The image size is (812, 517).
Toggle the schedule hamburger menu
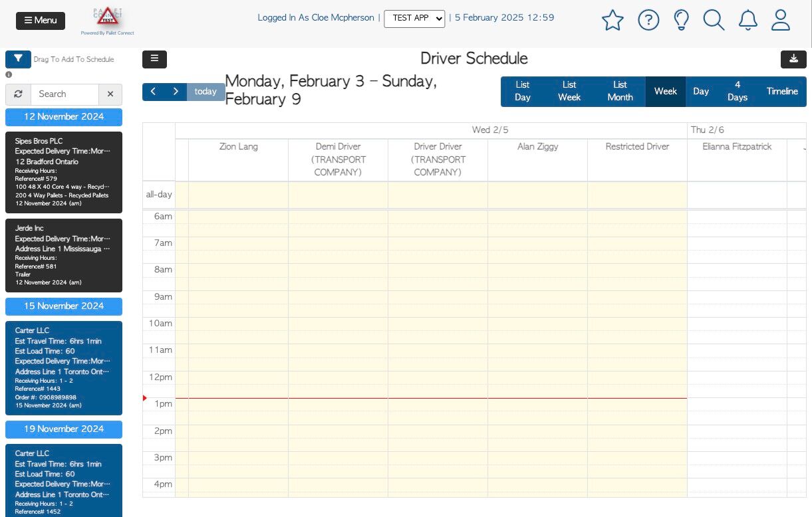tap(154, 59)
